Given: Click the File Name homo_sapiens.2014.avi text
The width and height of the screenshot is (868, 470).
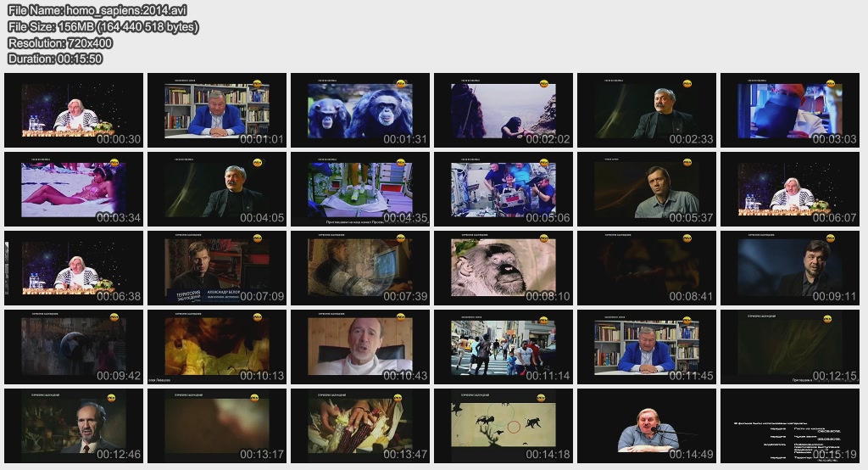Looking at the screenshot, I should (x=97, y=11).
